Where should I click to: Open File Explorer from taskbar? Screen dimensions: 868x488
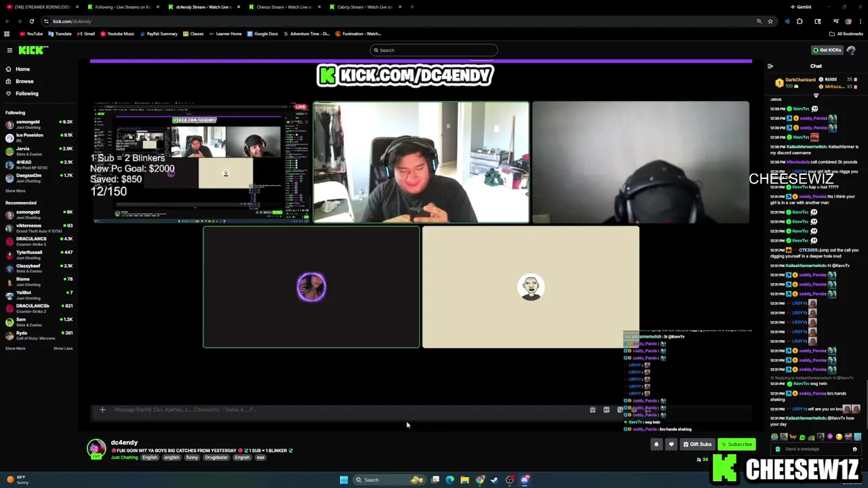[465, 480]
